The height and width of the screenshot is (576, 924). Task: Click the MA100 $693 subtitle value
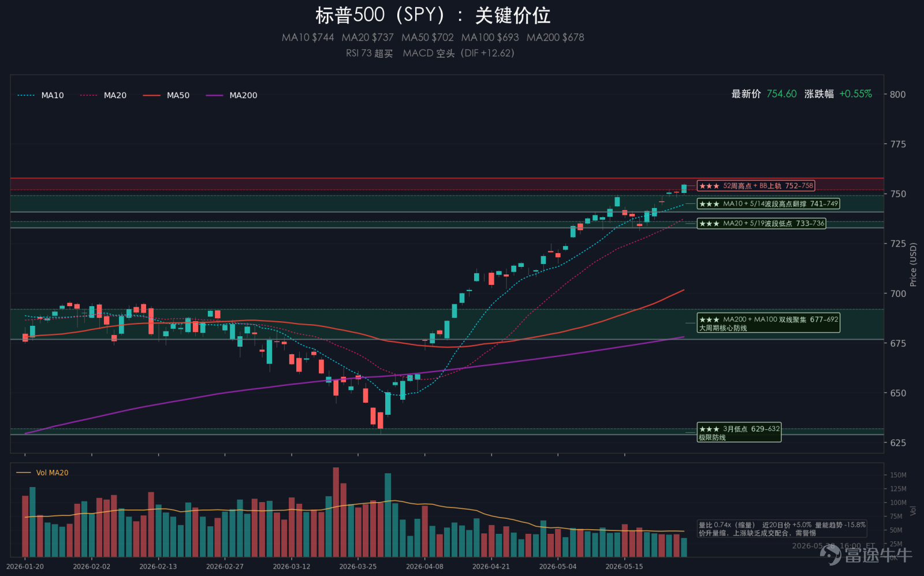(490, 38)
